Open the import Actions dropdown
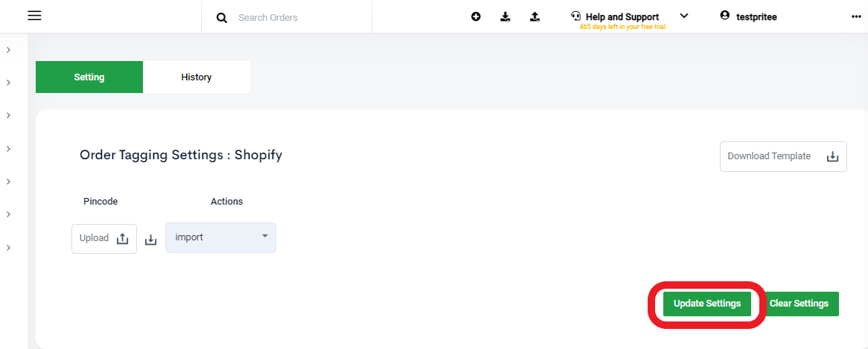This screenshot has height=349, width=868. click(220, 238)
